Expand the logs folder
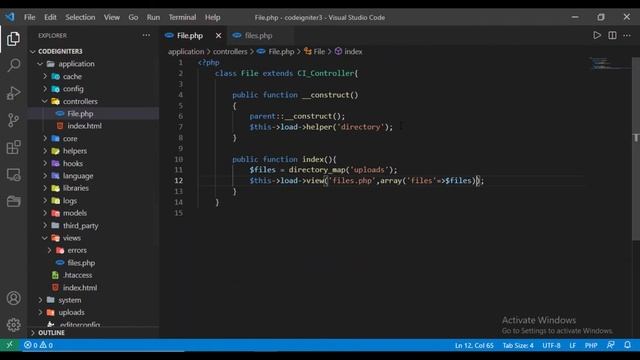The width and height of the screenshot is (640, 360). point(93,200)
